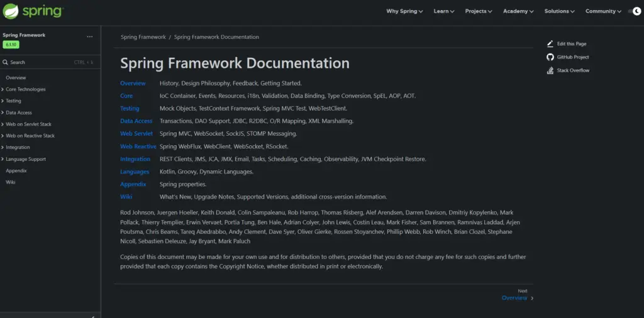Click the chevron after Next Overview
This screenshot has height=318, width=644.
(x=532, y=299)
